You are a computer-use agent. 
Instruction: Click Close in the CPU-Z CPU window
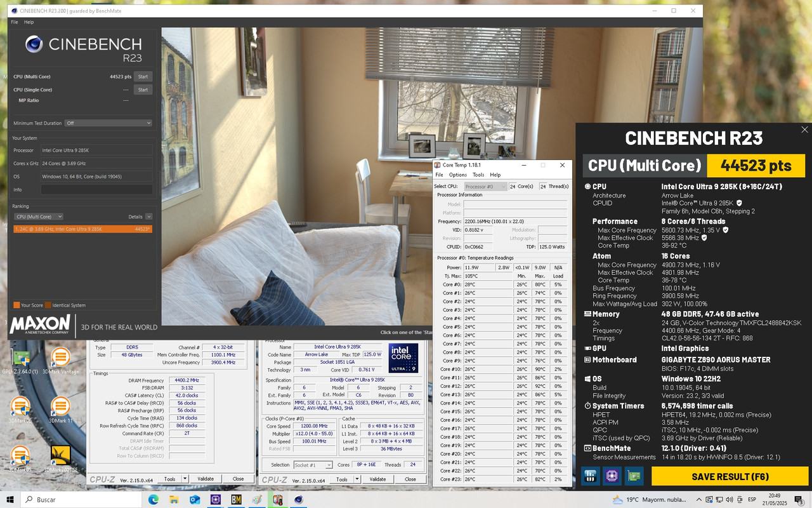[x=410, y=479]
